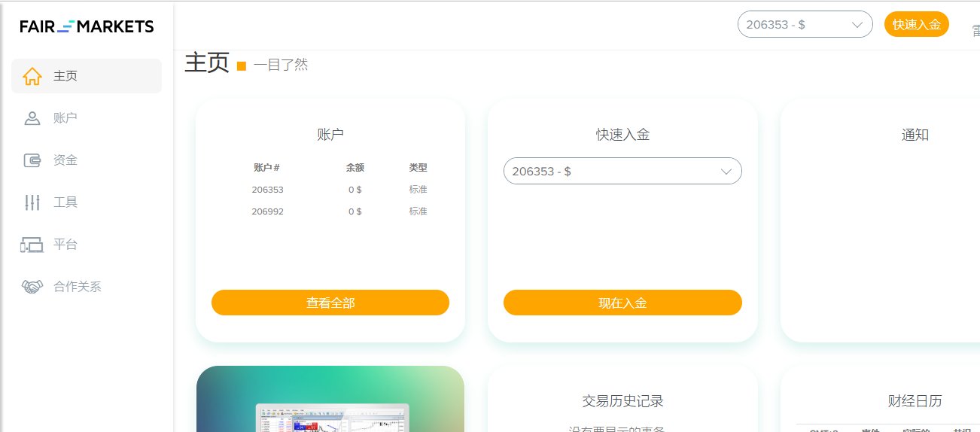The image size is (980, 432).
Task: Go to 资金 menu item
Action: tap(87, 160)
